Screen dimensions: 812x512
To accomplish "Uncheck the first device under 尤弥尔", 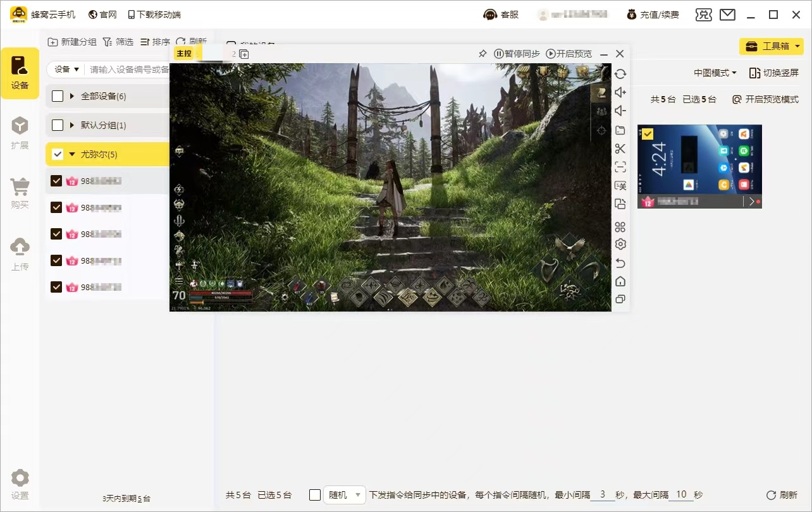I will click(x=56, y=181).
